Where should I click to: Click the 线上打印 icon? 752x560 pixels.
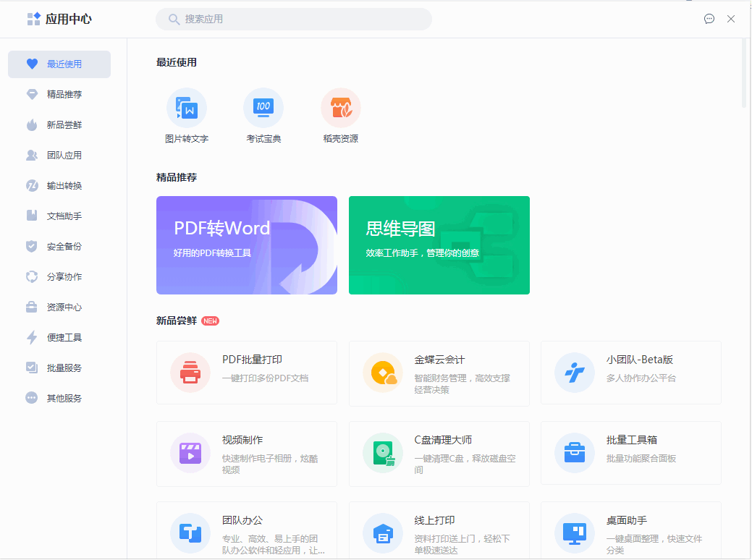tap(383, 533)
